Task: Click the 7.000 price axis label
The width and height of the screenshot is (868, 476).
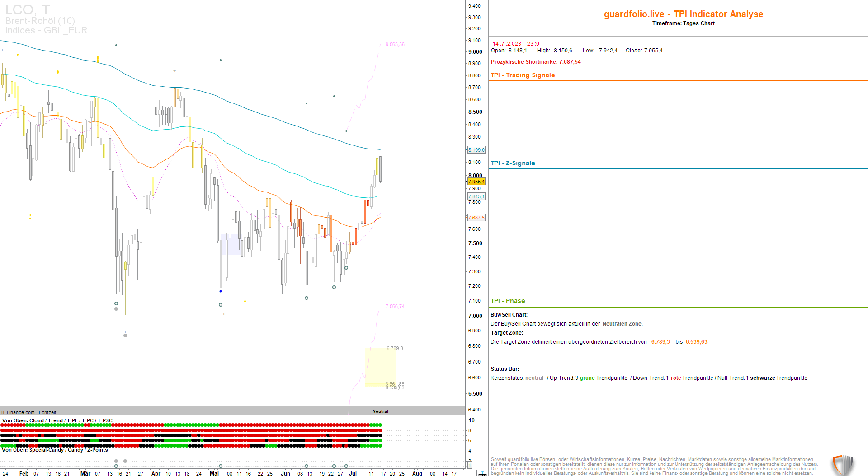Action: point(475,316)
